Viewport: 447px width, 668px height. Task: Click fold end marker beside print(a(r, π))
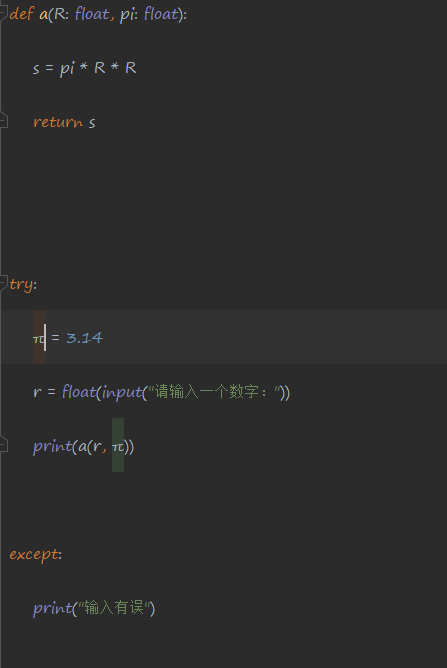[x=3, y=446]
